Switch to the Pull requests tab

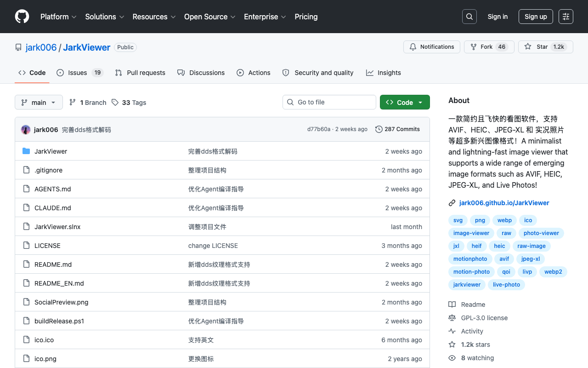pos(140,73)
